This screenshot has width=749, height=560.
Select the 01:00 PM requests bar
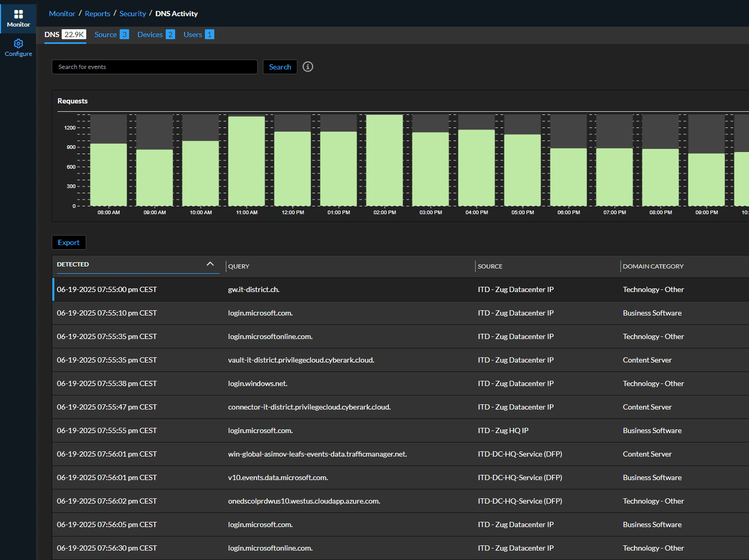tap(339, 169)
